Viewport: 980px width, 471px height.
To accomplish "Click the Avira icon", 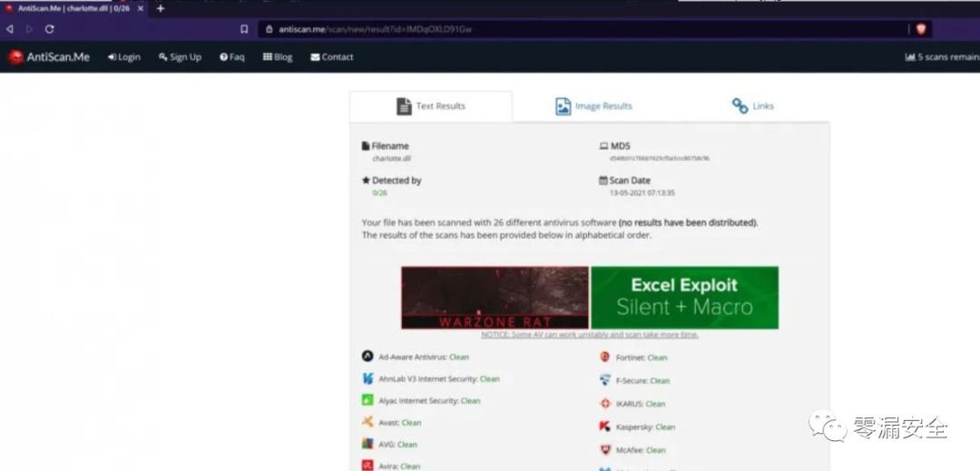I will point(367,466).
